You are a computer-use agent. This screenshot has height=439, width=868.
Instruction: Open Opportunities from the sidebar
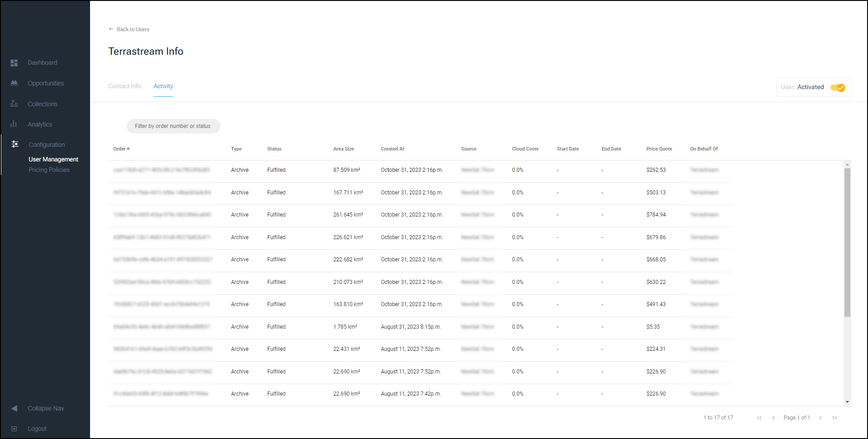click(x=46, y=83)
